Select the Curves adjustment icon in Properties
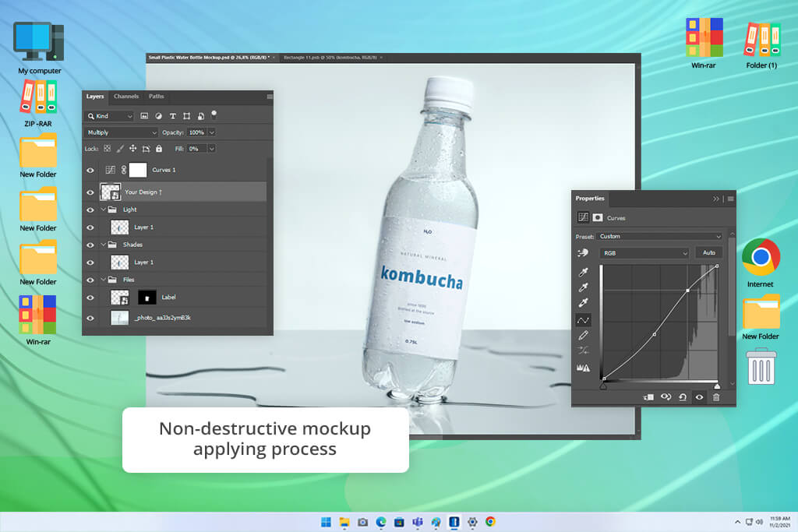 tap(583, 217)
